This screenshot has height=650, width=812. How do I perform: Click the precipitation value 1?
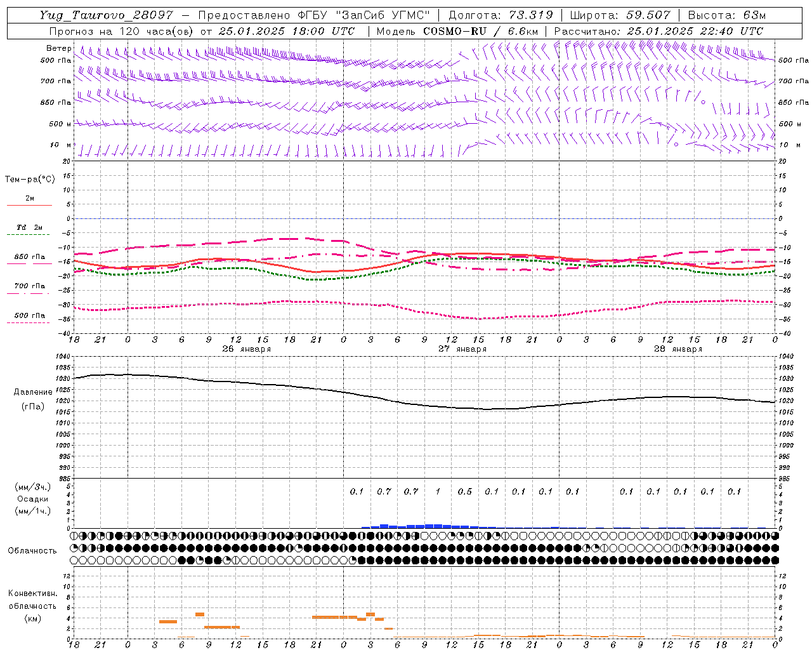click(438, 491)
